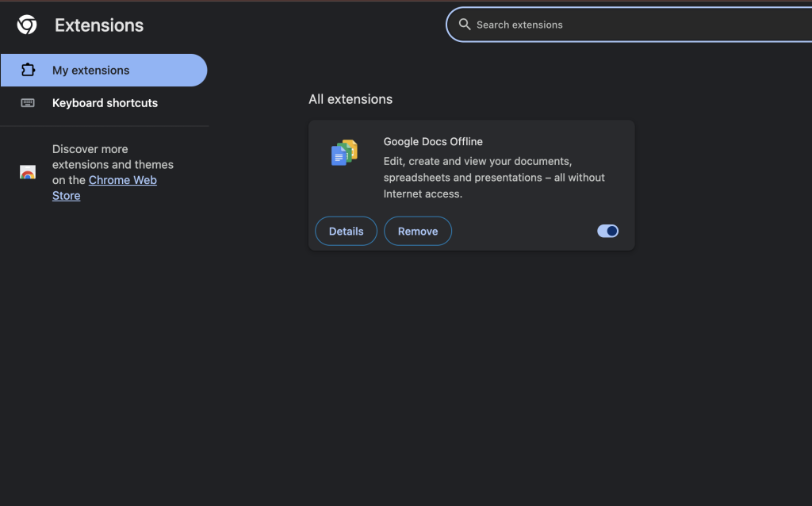812x506 pixels.
Task: Click the puzzle piece icon beside My extensions
Action: tap(29, 70)
